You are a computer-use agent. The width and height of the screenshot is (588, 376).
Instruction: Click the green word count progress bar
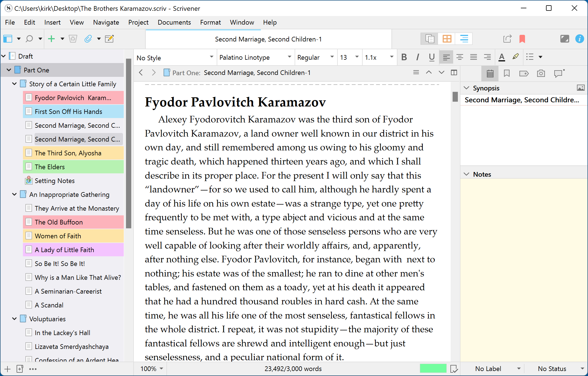point(433,369)
